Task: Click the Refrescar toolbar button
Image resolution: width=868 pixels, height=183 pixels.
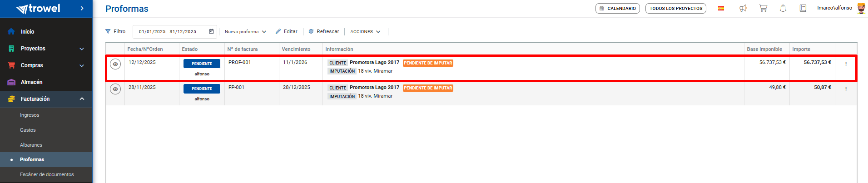Action: (323, 32)
